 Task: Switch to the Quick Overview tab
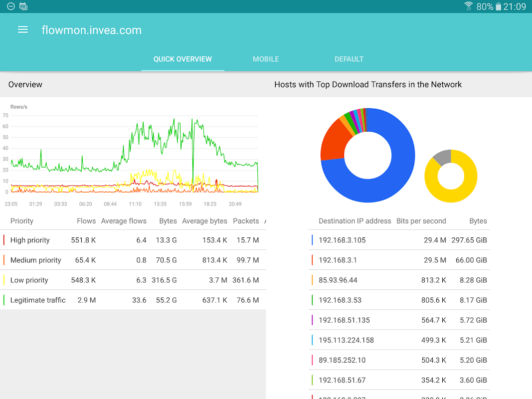coord(182,59)
